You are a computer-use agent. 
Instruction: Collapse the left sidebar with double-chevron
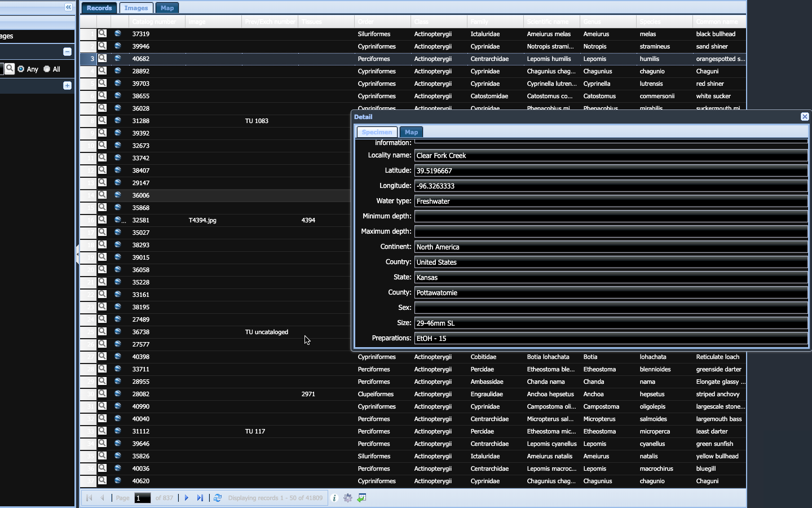coord(68,7)
